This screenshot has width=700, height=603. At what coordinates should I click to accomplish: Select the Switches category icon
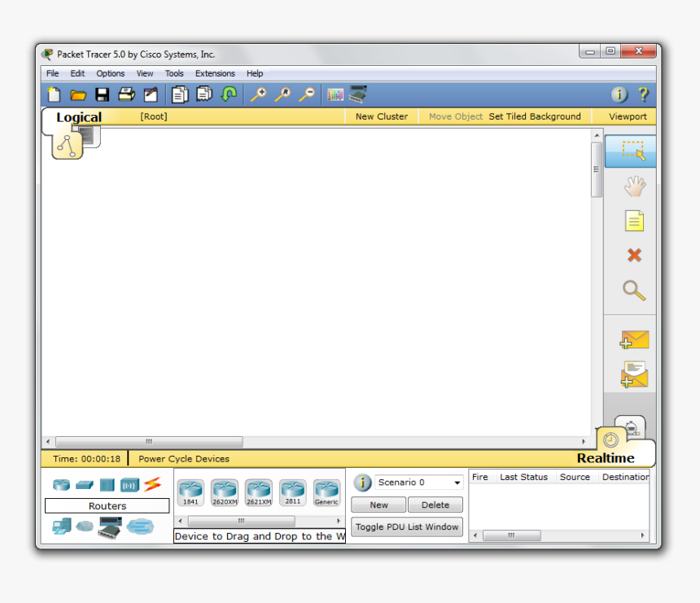[x=85, y=485]
